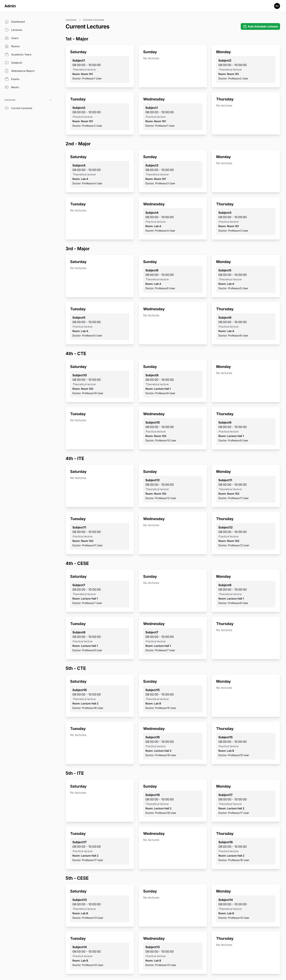Click the Current Lectures breadcrumb item
The width and height of the screenshot is (286, 980).
(x=94, y=20)
